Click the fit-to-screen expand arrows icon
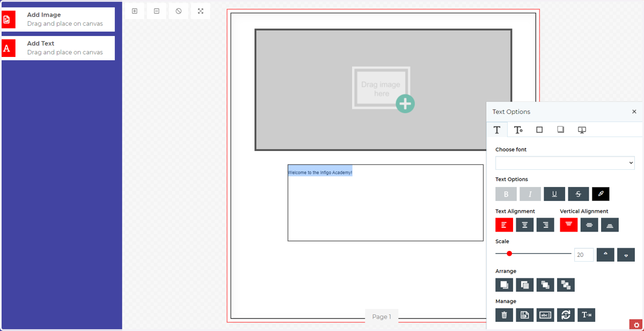This screenshot has height=331, width=644. pyautogui.click(x=201, y=11)
